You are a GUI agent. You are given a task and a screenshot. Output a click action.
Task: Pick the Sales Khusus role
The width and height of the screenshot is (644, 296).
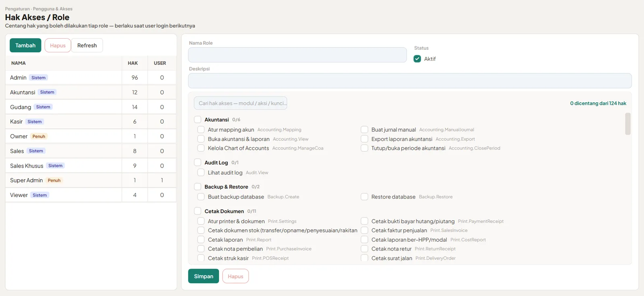[x=91, y=166]
